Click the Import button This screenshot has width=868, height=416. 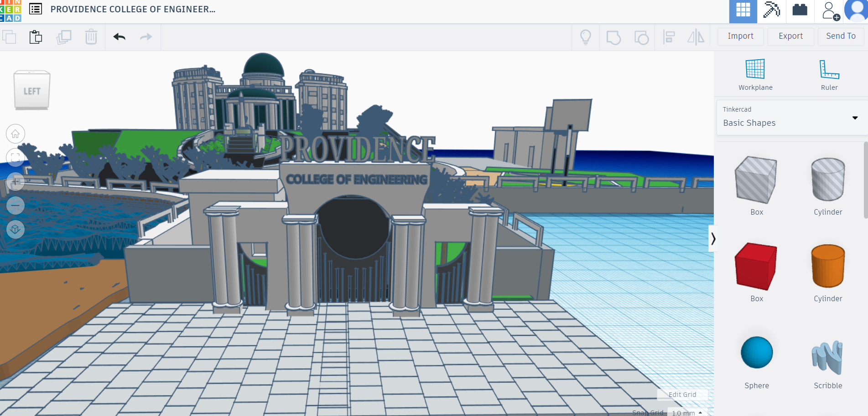coord(740,36)
